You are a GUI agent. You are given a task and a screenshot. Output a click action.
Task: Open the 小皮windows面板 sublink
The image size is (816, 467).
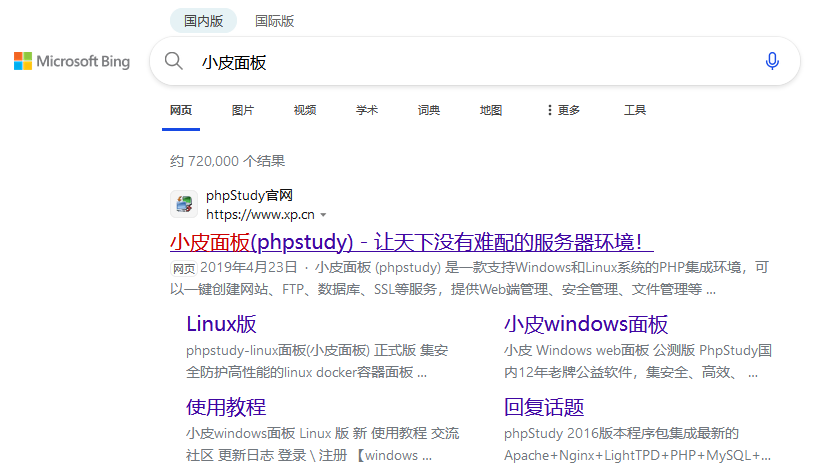pos(586,324)
